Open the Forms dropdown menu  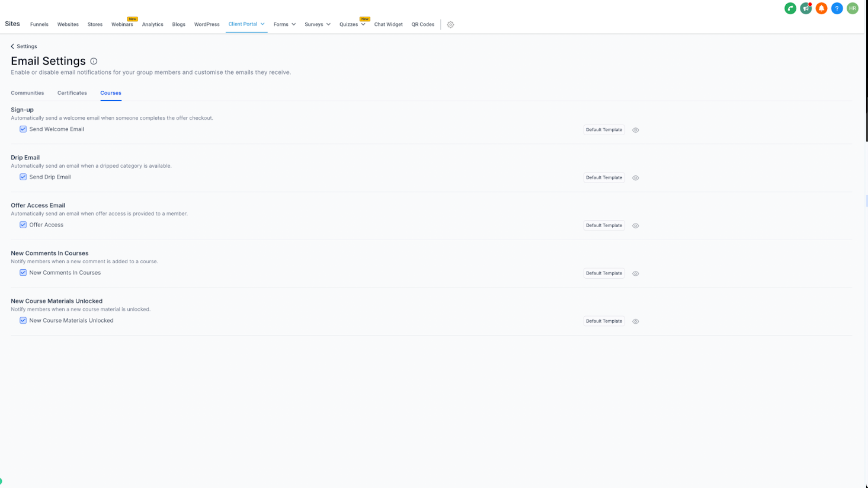284,24
